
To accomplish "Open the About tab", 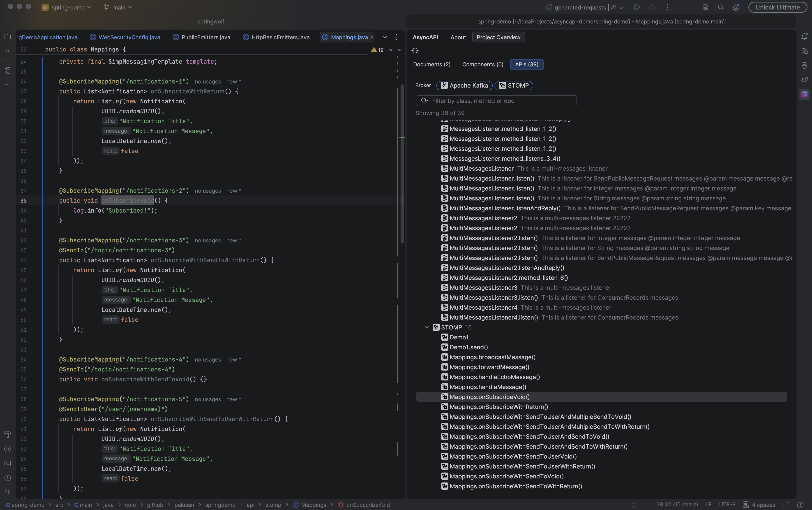I will (x=458, y=37).
